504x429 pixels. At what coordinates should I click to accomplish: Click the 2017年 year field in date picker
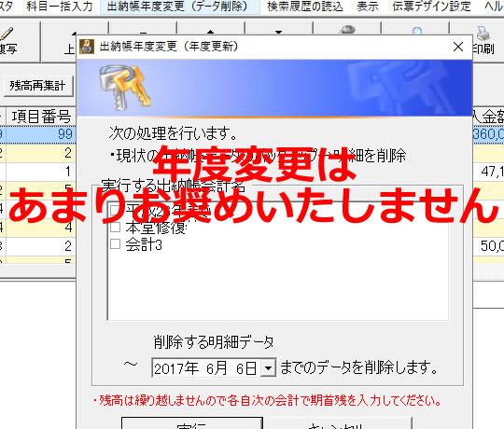175,368
